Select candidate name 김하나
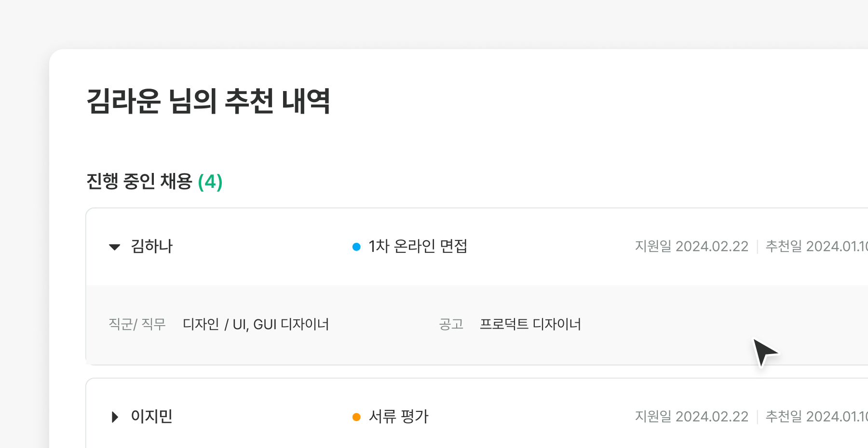Viewport: 868px width, 448px height. (x=152, y=247)
